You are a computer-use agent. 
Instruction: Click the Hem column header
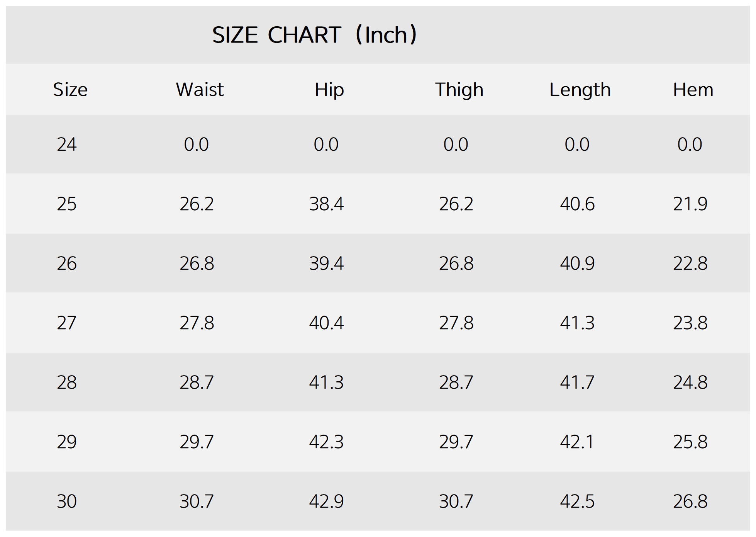point(693,90)
